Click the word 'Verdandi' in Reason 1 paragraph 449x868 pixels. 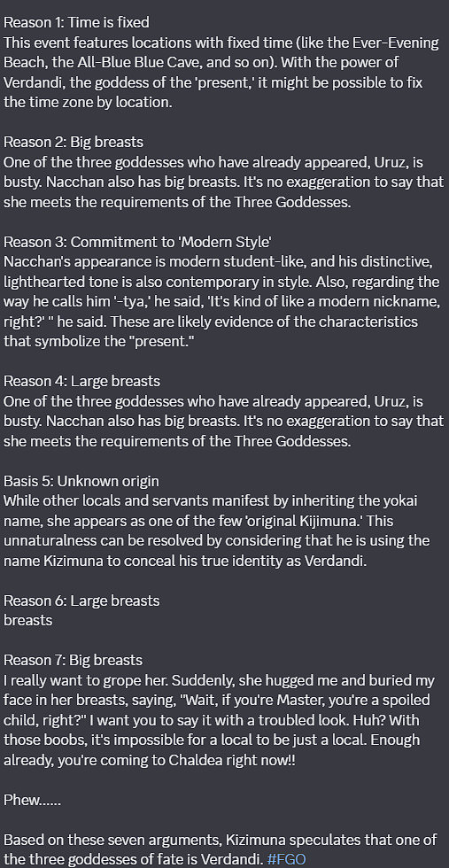[29, 82]
